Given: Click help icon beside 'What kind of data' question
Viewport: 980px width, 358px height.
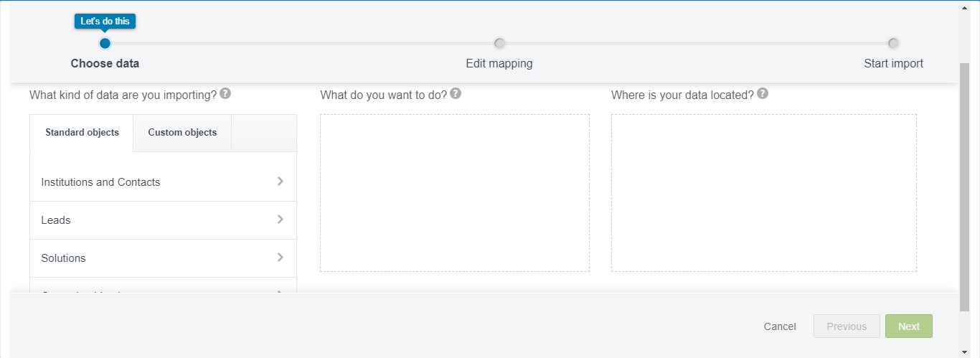Looking at the screenshot, I should (225, 94).
